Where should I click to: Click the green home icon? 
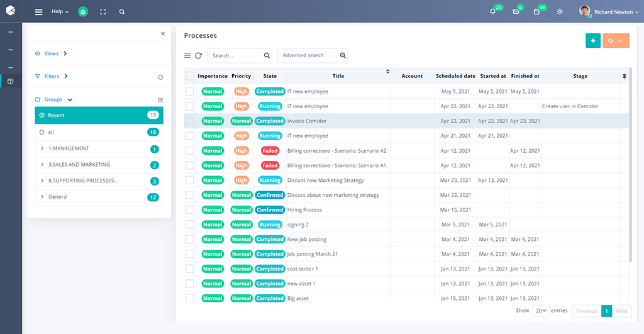[83, 11]
